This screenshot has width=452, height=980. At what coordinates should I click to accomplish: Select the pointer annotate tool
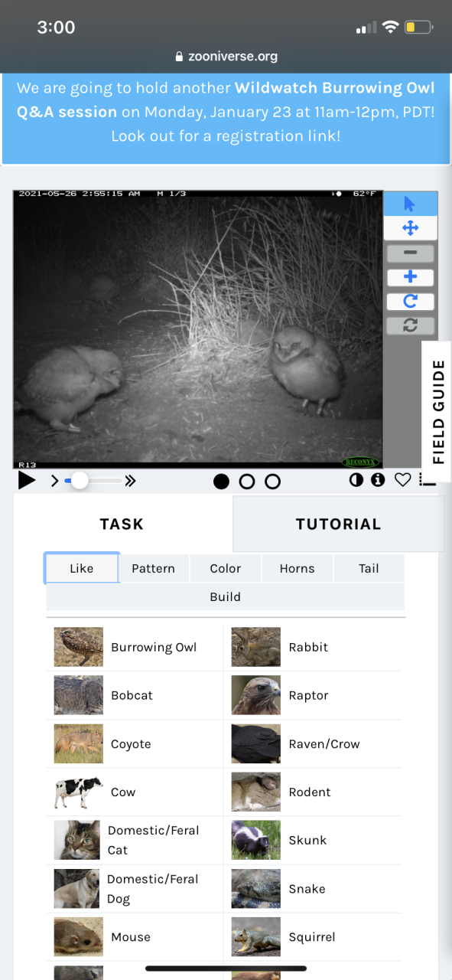coord(410,204)
